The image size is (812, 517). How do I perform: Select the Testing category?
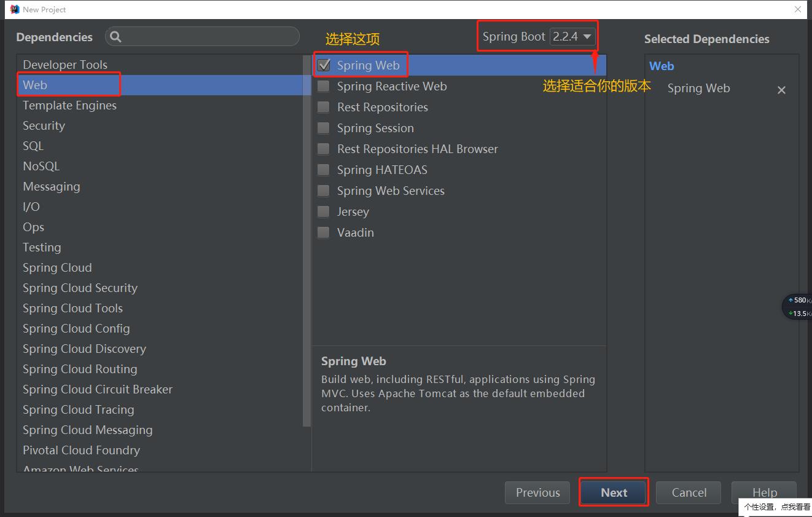[x=160, y=247]
